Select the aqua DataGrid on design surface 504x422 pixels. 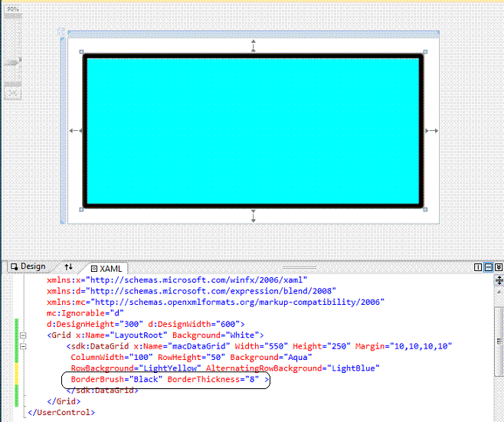tap(254, 130)
